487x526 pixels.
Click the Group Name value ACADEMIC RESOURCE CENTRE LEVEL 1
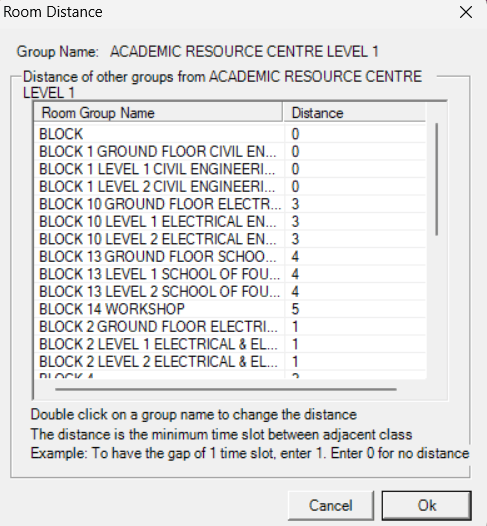pos(245,52)
